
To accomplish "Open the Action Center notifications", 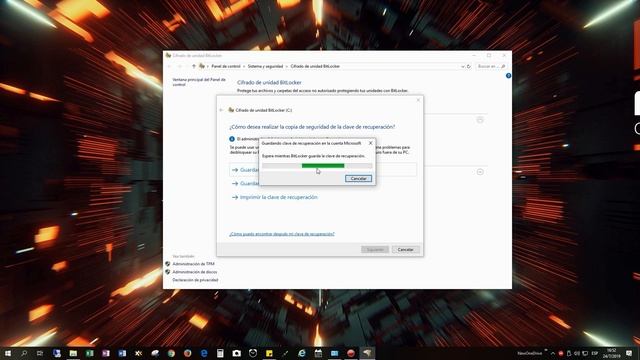I will [629, 353].
